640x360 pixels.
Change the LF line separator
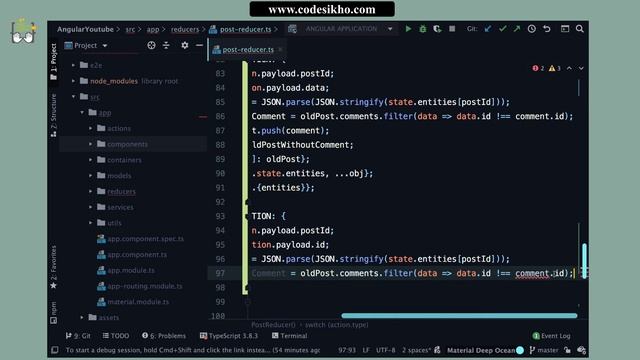366,350
